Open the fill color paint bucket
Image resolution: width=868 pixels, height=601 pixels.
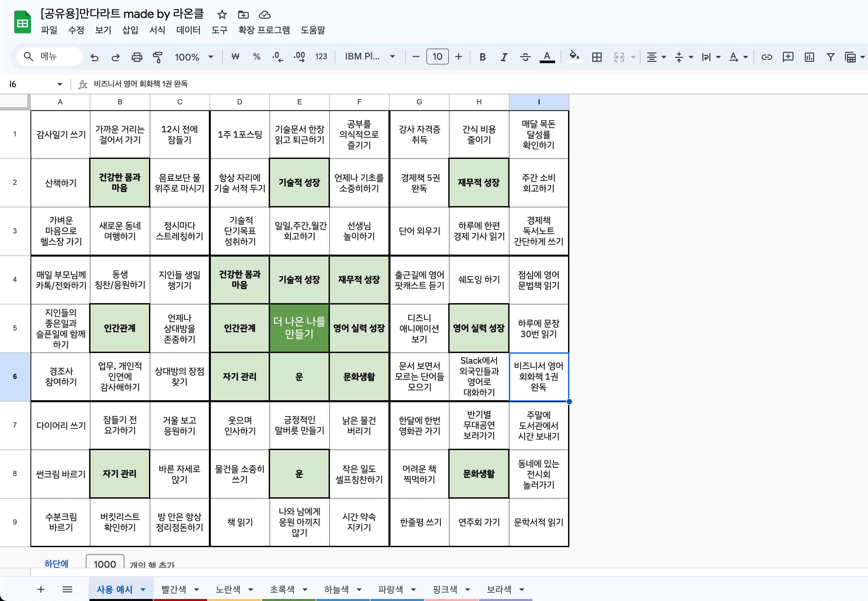574,57
